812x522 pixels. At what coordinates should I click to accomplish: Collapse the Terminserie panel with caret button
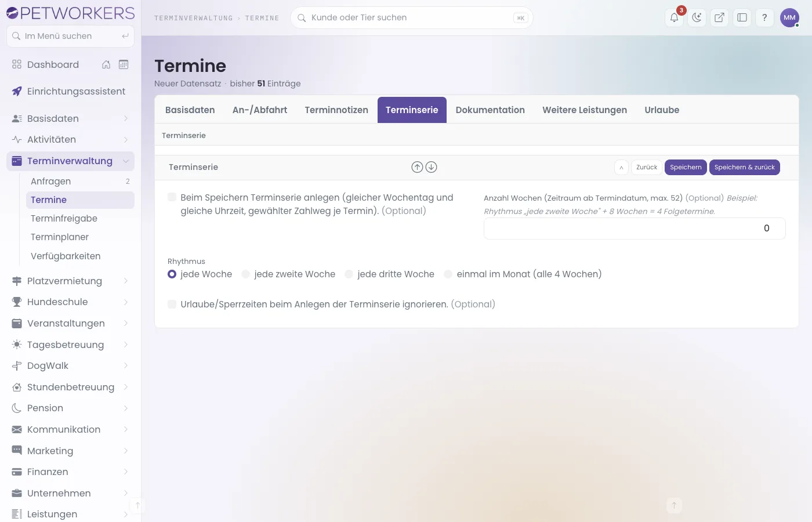621,167
